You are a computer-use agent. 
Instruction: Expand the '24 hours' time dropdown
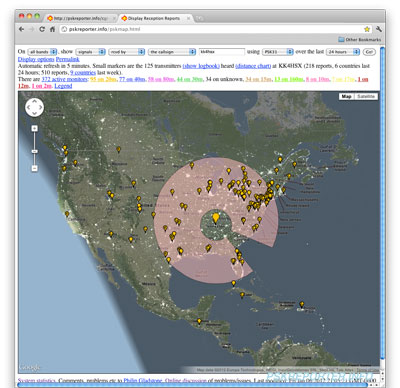pos(343,52)
